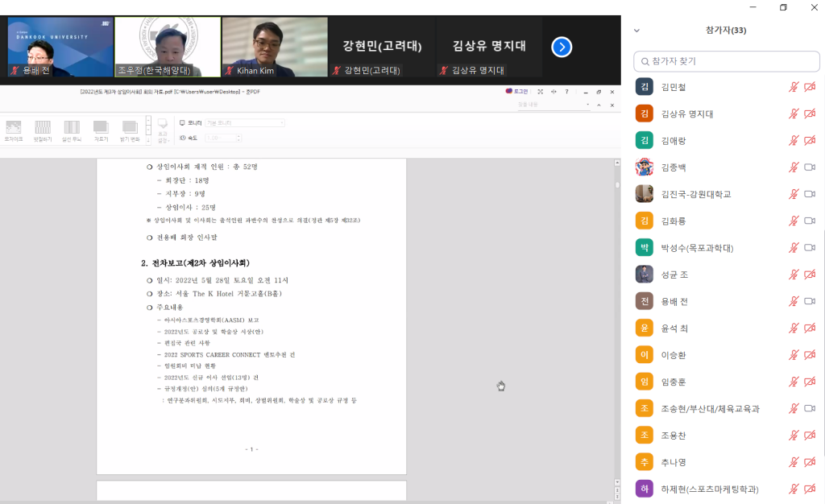Screen dimensions: 825x504
Task: Select the 모자이크 transition effect icon
Action: click(14, 130)
